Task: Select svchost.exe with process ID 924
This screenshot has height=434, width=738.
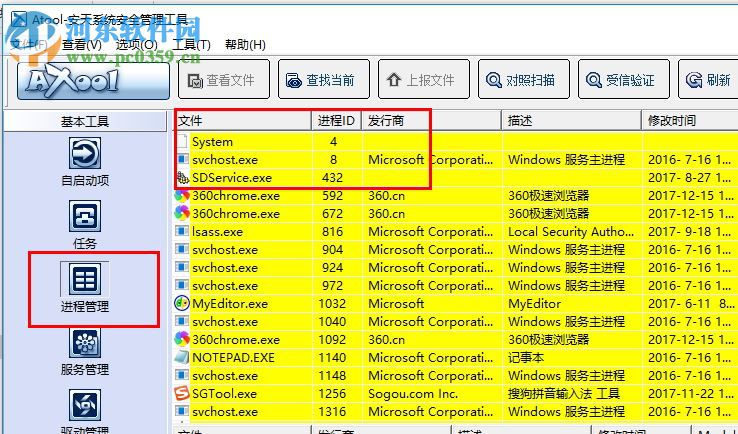Action: point(456,268)
